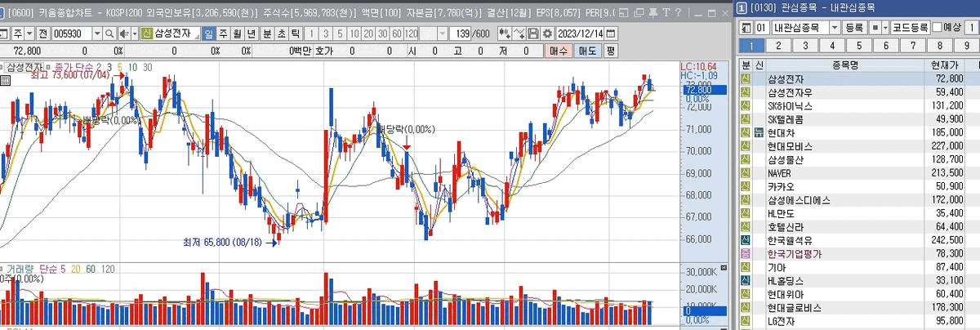
Task: Click the 신 icon in NAVER row
Action: tap(745, 172)
